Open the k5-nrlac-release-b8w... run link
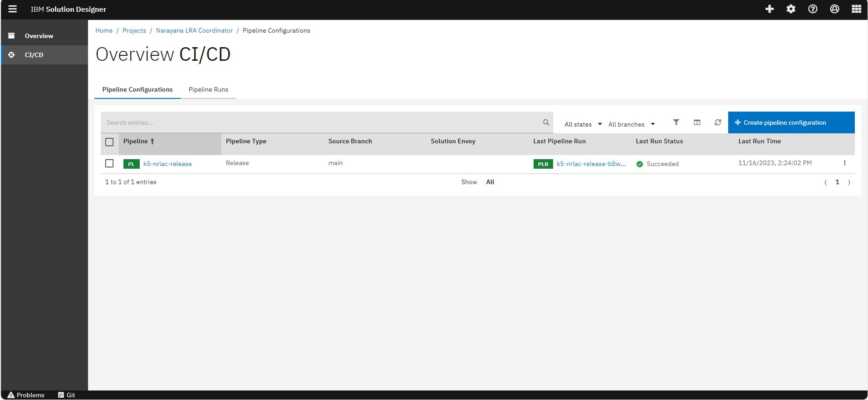The width and height of the screenshot is (868, 400). point(591,164)
